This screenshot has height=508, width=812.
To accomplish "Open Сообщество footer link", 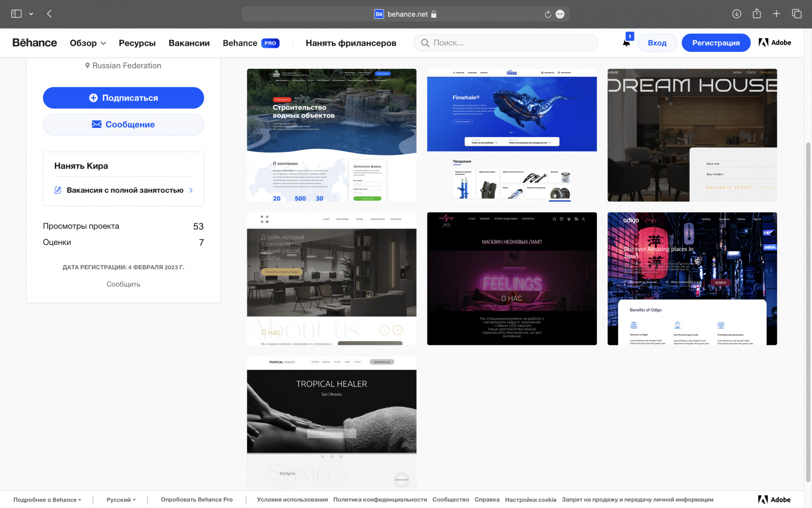I will point(451,500).
